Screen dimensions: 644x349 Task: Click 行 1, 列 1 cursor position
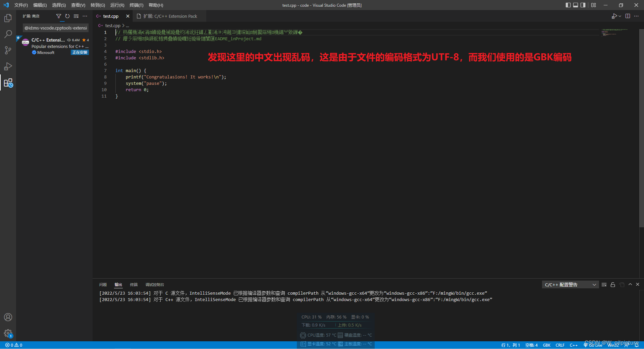coord(511,345)
